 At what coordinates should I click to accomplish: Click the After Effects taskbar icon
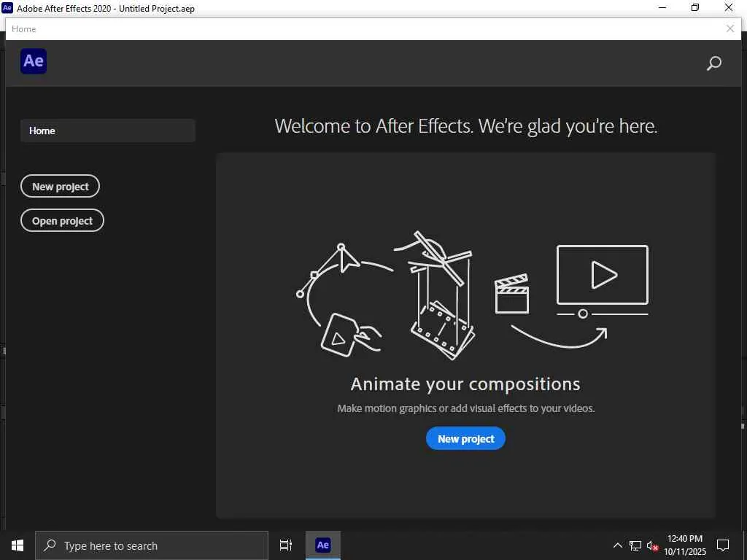323,545
